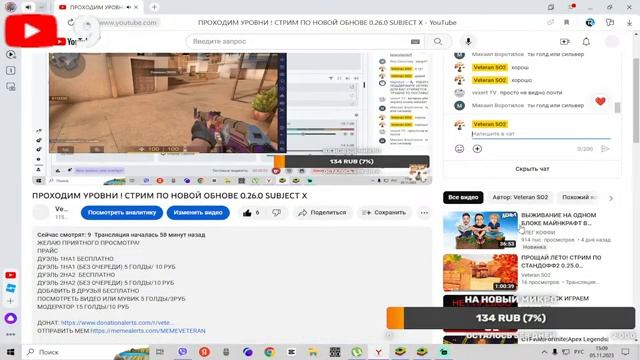Screen dimensions: 640x360
Task: Show hidden tray icons chevron
Action: [544, 352]
